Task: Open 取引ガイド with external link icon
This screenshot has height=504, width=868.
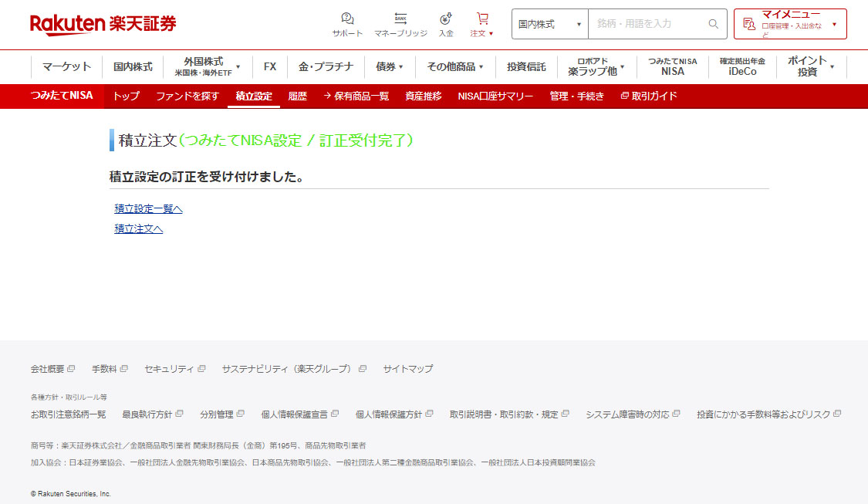Action: click(x=649, y=96)
